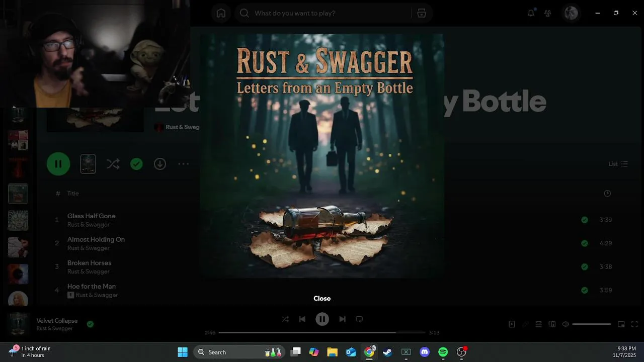
Task: Click the album preview thumbnail next to green pause
Action: [x=88, y=164]
